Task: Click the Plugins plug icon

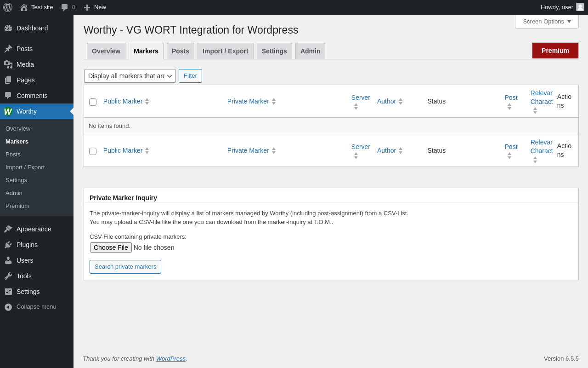Action: coord(8,245)
